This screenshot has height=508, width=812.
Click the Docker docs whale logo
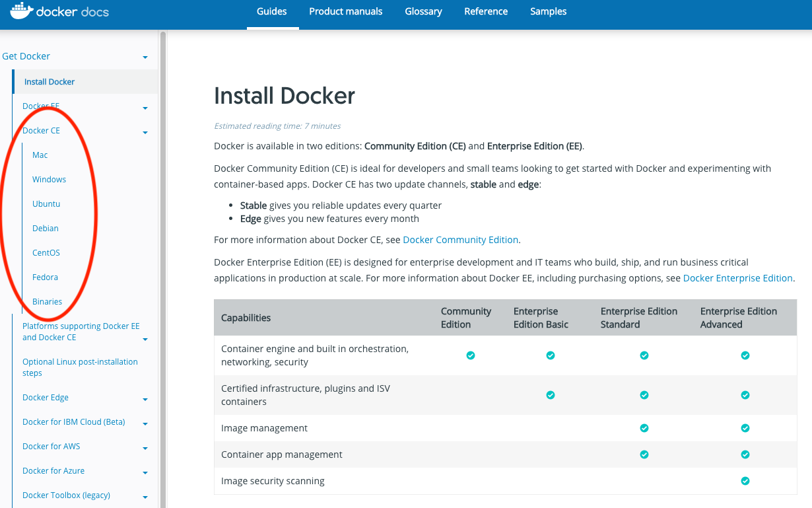(x=60, y=11)
